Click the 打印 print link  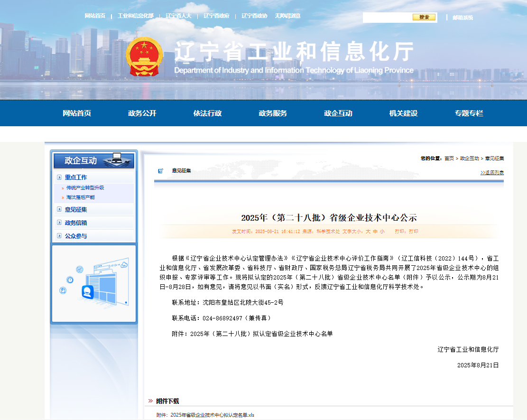[414, 231]
